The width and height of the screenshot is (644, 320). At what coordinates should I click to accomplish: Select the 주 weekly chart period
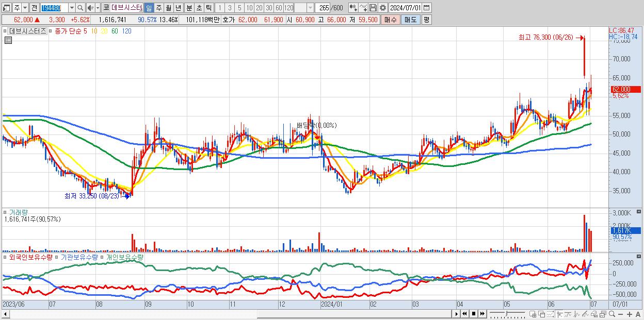[158, 8]
